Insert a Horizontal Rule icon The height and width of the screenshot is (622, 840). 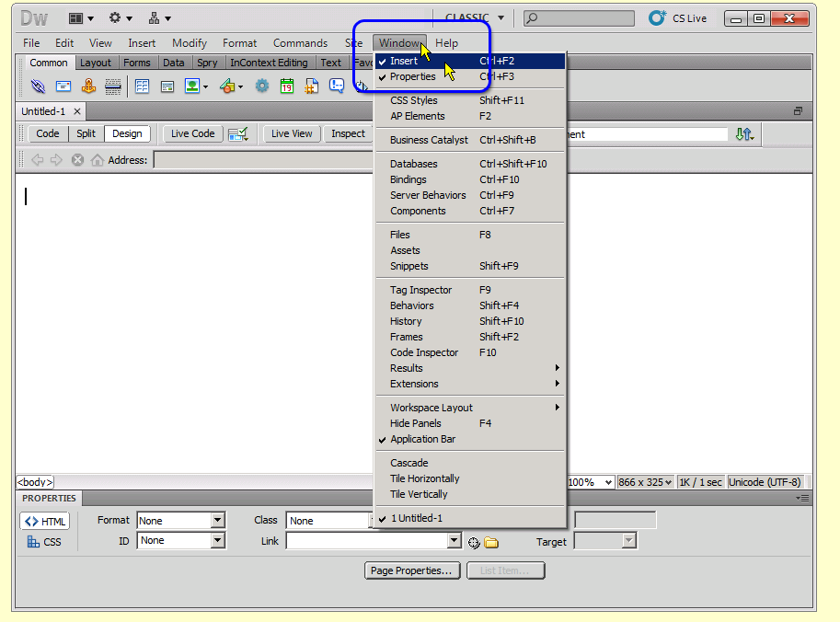(113, 86)
